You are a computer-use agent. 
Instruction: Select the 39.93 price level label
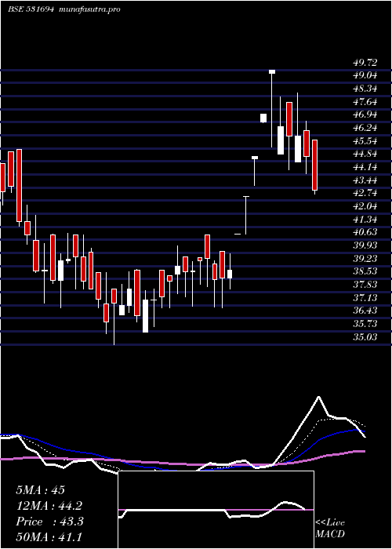point(365,245)
